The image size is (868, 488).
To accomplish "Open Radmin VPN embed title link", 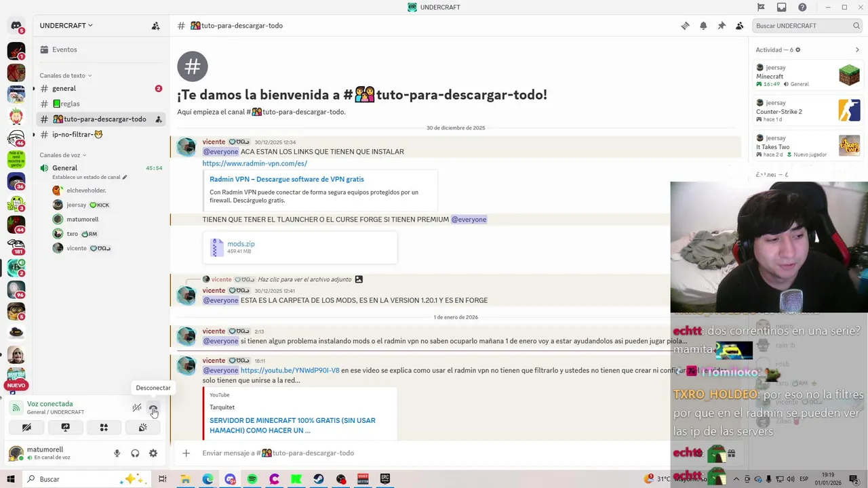I will (x=287, y=179).
